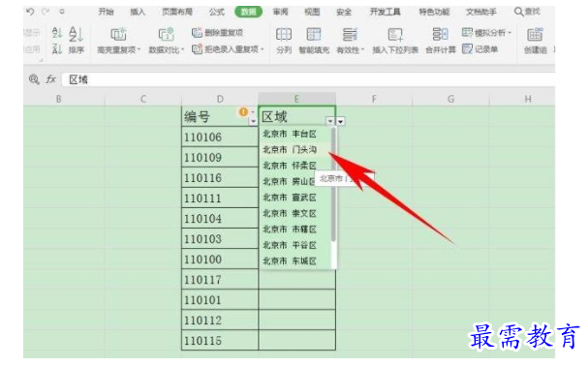Select the column H header

pyautogui.click(x=528, y=99)
